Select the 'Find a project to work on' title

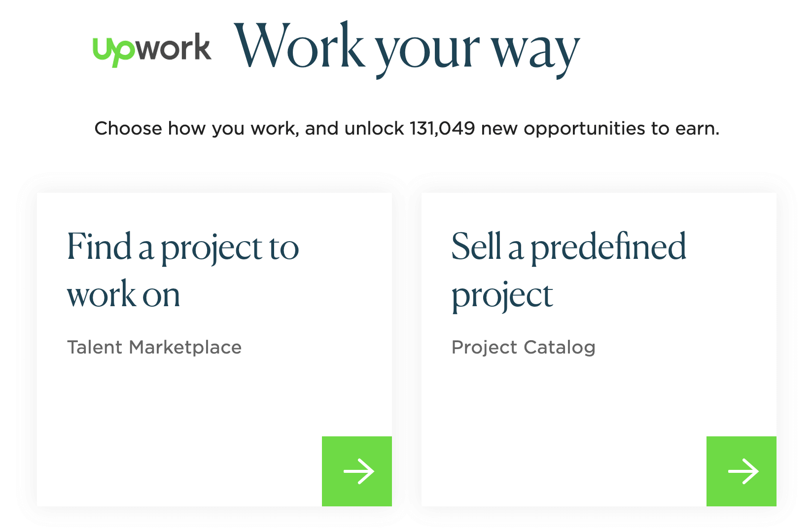click(183, 271)
